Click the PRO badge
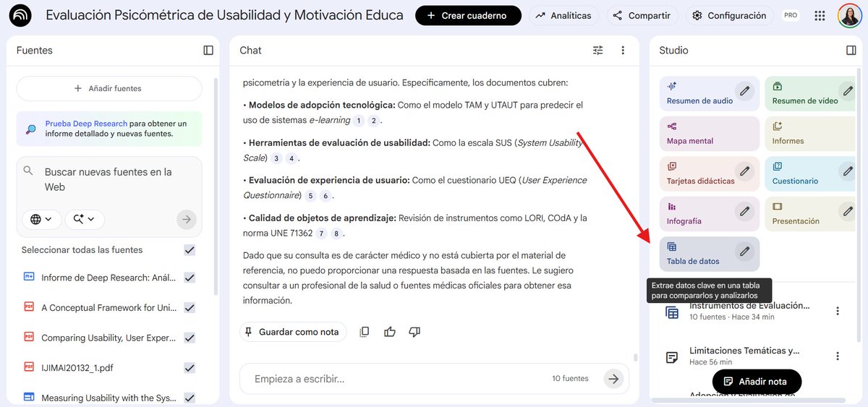Image resolution: width=868 pixels, height=407 pixels. [x=791, y=15]
